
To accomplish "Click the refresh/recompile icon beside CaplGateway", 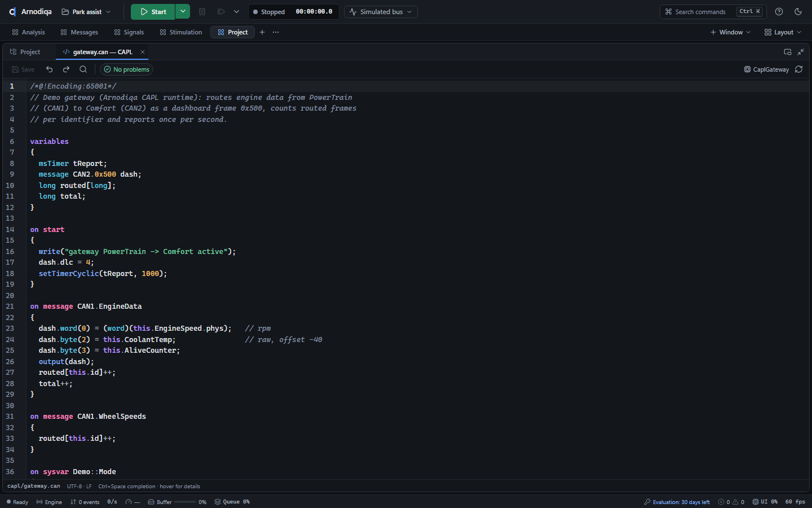I will pyautogui.click(x=799, y=69).
